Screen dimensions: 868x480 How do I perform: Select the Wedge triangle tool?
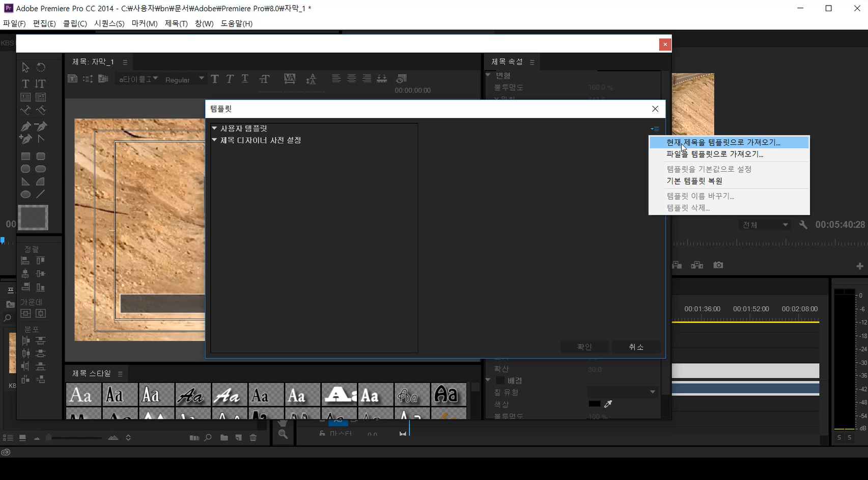pyautogui.click(x=25, y=181)
